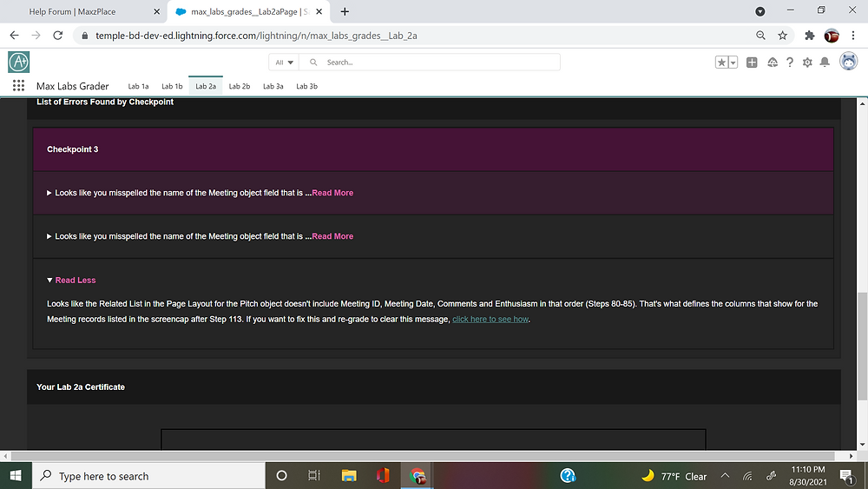This screenshot has width=868, height=489.
Task: Go back in the browser
Action: point(15,36)
